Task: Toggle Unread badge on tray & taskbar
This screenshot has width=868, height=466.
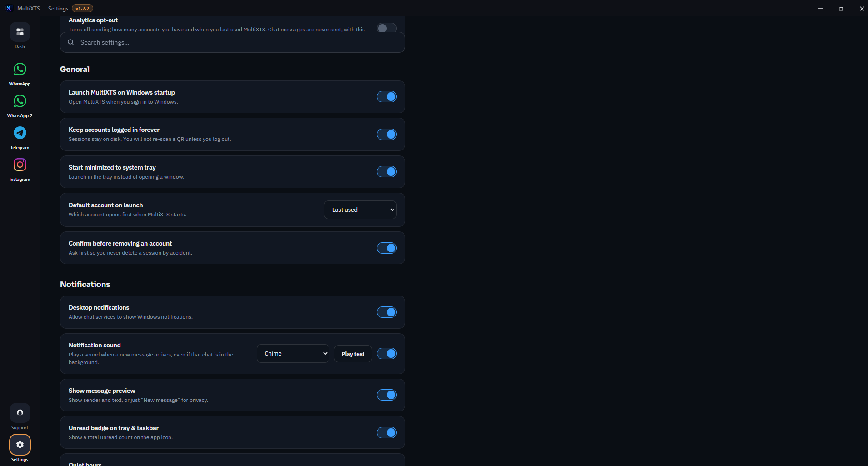Action: click(387, 433)
